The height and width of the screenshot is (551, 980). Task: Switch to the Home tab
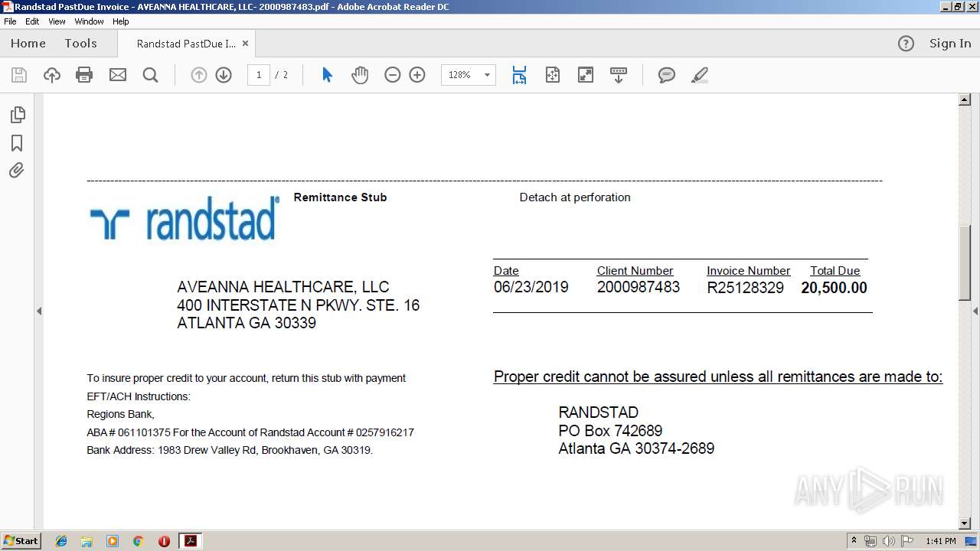tap(28, 44)
